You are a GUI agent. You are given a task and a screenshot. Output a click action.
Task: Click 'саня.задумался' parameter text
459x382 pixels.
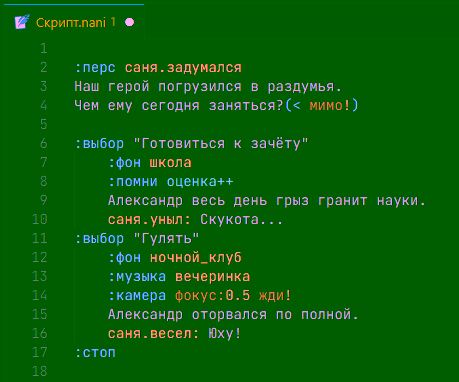[x=183, y=68]
